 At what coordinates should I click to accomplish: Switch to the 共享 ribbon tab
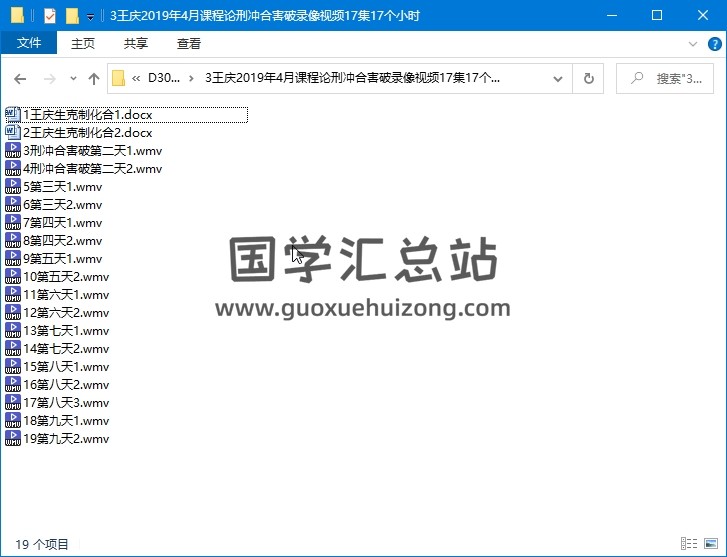[135, 44]
